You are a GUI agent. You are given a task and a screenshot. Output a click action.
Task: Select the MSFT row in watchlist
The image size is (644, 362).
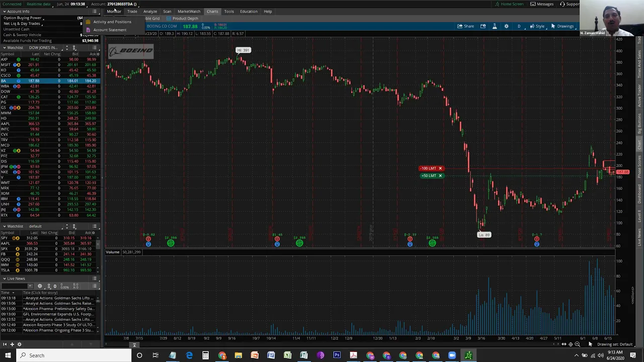[x=50, y=65]
